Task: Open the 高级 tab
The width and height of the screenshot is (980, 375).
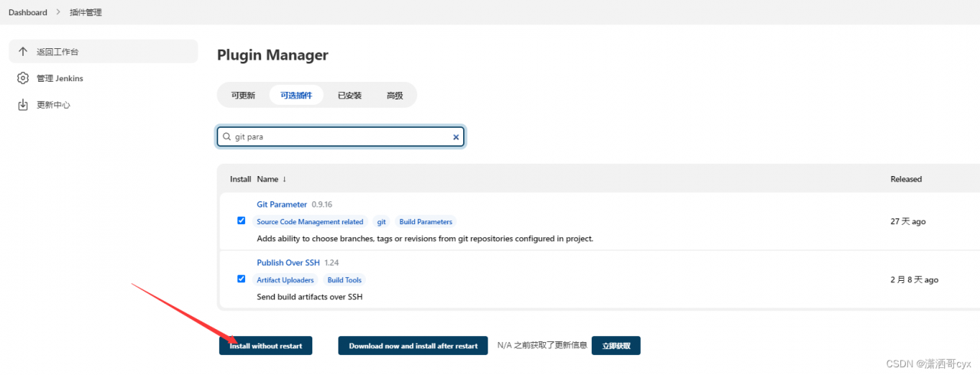Action: click(x=394, y=96)
